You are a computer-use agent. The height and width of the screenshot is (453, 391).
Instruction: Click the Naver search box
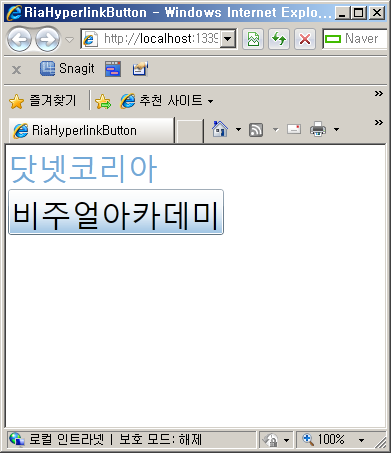[355, 39]
